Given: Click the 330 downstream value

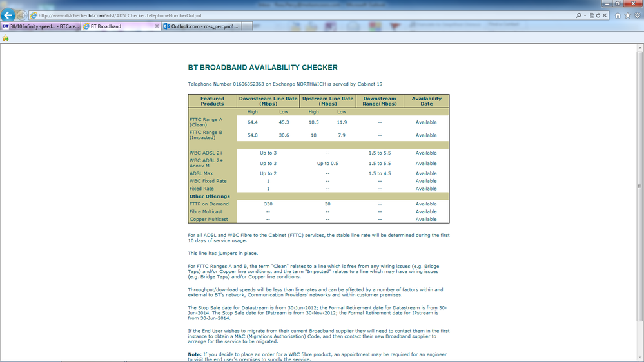Looking at the screenshot, I should 268,204.
